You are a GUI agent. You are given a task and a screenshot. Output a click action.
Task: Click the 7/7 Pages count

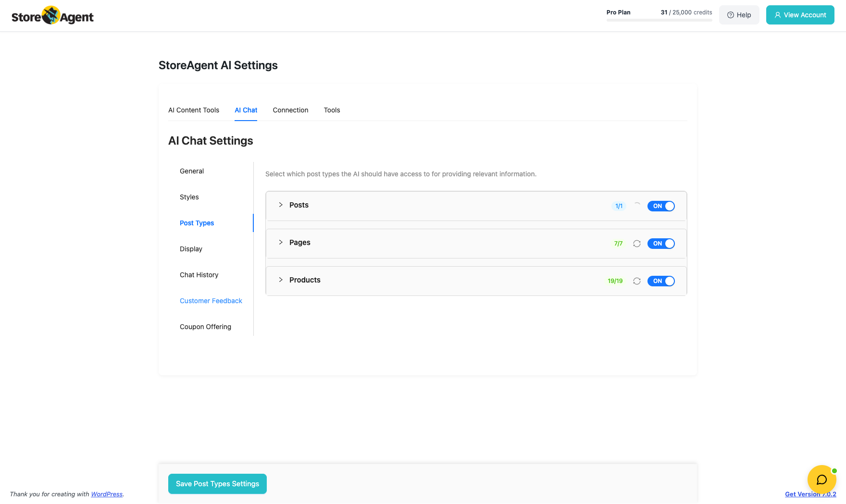618,244
